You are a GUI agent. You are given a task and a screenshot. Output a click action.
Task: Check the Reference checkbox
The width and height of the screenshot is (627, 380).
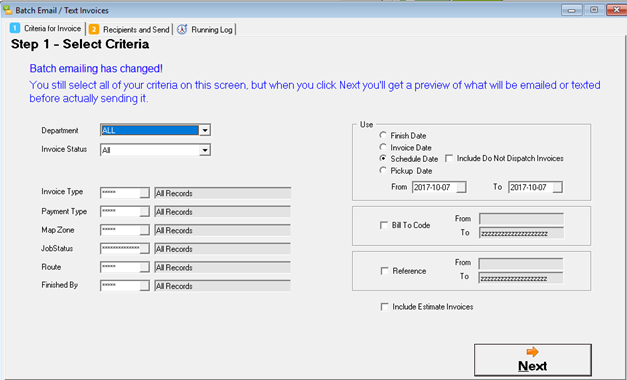pyautogui.click(x=384, y=271)
